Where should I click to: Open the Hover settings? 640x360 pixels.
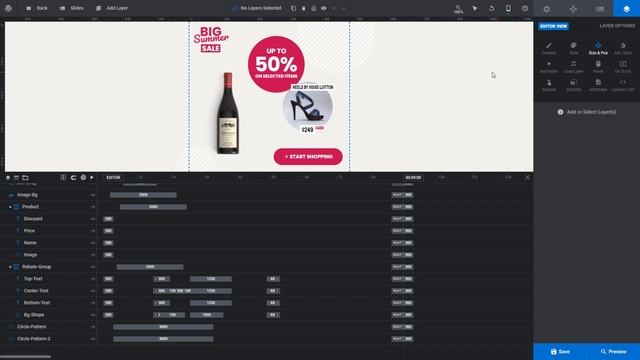coord(598,67)
